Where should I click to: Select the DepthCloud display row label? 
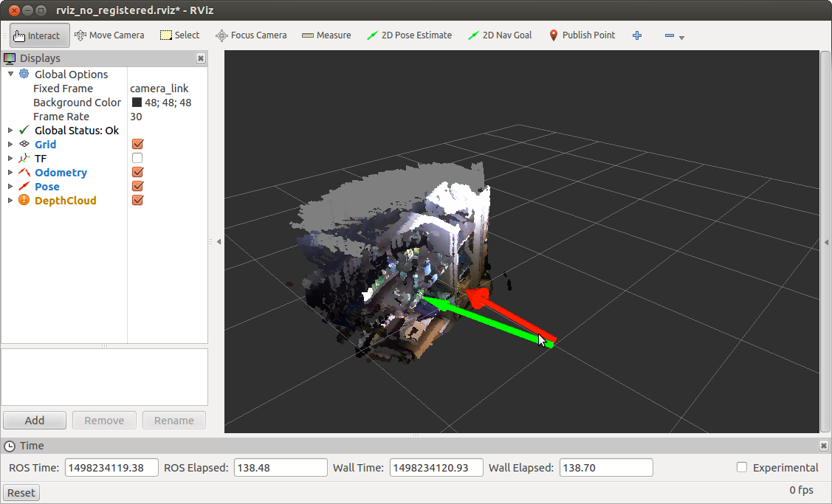[65, 201]
